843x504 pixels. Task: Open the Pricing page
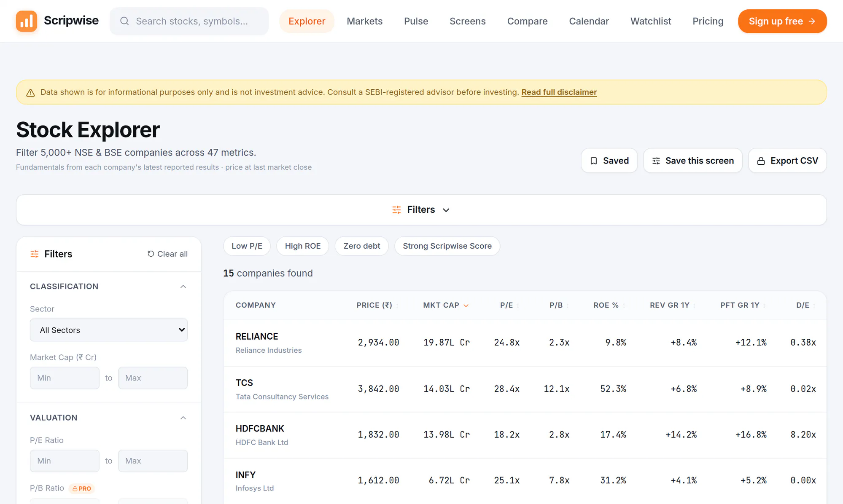708,21
